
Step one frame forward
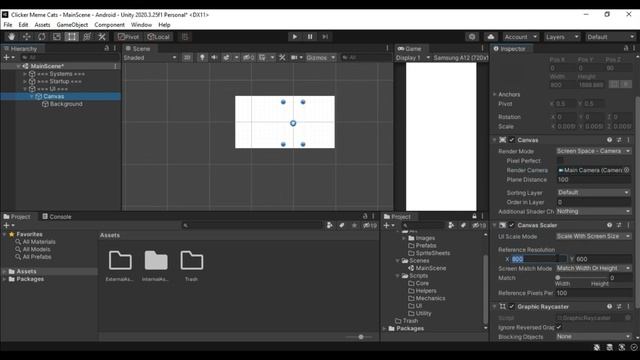pos(325,37)
